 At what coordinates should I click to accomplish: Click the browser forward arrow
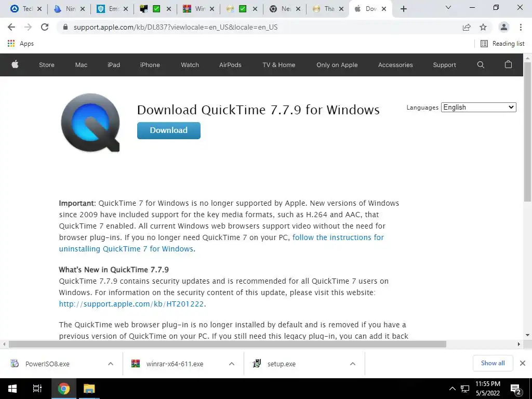point(28,27)
